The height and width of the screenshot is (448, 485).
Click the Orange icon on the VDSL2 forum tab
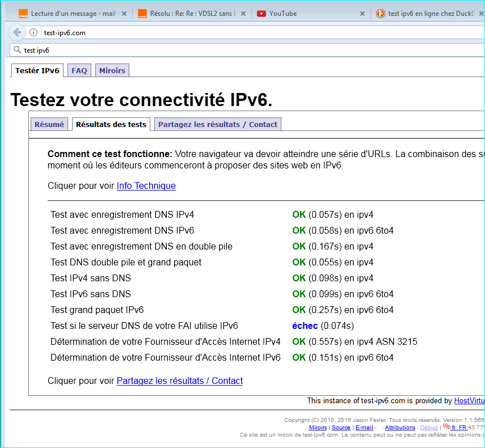141,13
